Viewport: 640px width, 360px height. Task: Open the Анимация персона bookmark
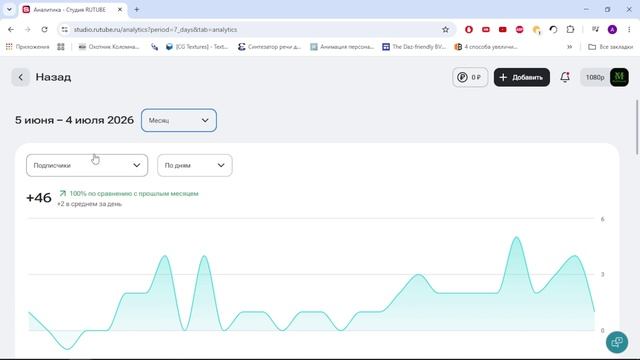342,47
